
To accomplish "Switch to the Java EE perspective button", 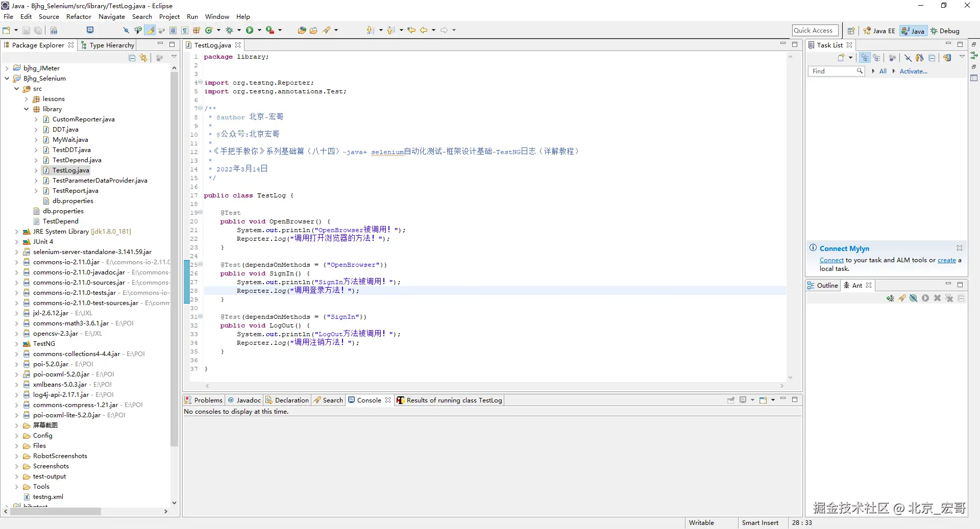I will coord(879,31).
